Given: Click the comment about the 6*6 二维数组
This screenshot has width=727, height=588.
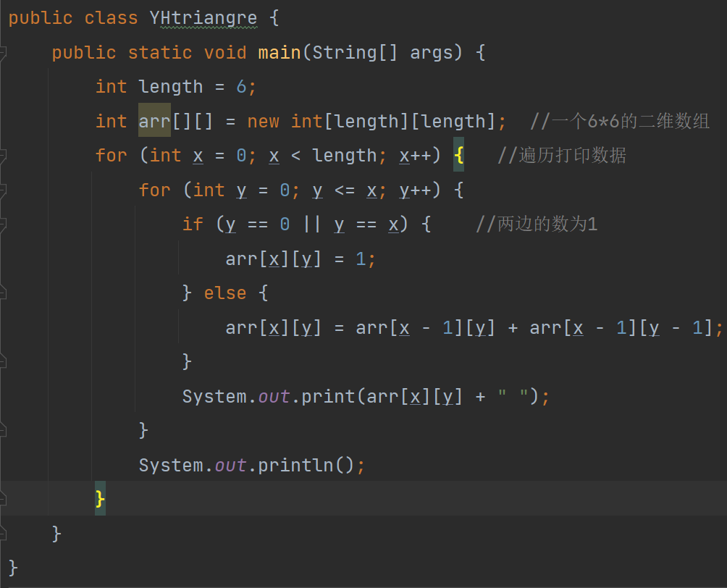Looking at the screenshot, I should [619, 121].
